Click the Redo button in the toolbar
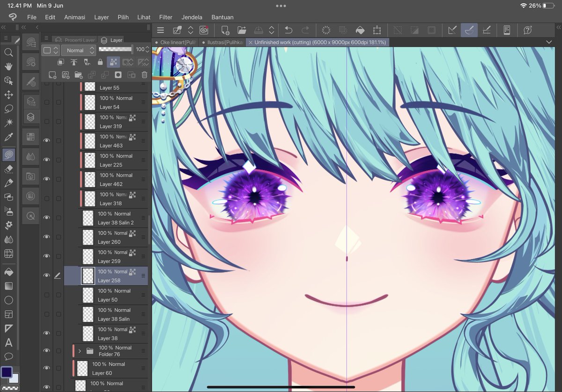This screenshot has height=392, width=562. (x=305, y=29)
